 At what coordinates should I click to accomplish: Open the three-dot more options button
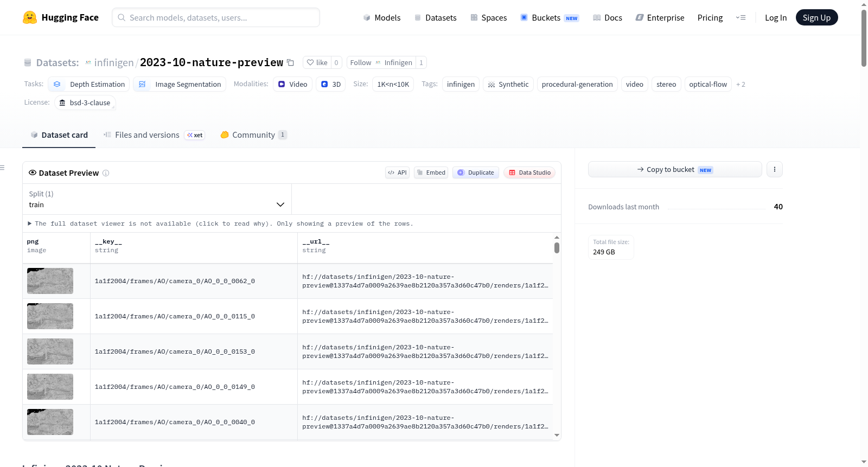(774, 169)
